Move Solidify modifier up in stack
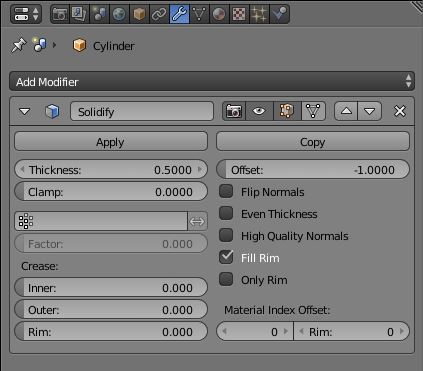The image size is (423, 371). tap(346, 111)
